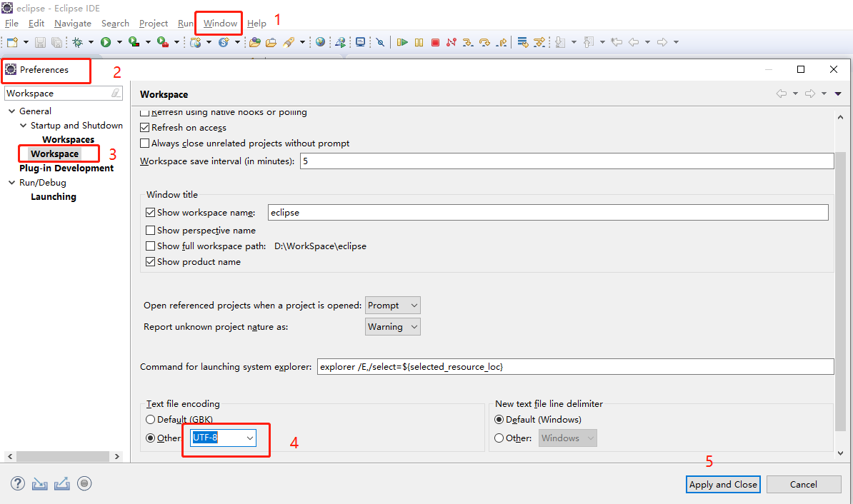Viewport: 853px width, 504px height.
Task: Toggle Show product name checkbox
Action: tap(151, 262)
